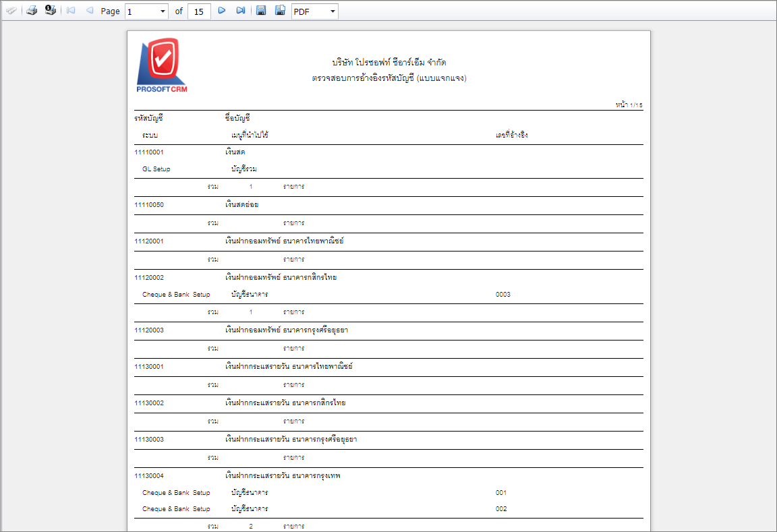The image size is (777, 532).
Task: Click Cheque & Bank Setup row for 002
Action: [x=176, y=508]
